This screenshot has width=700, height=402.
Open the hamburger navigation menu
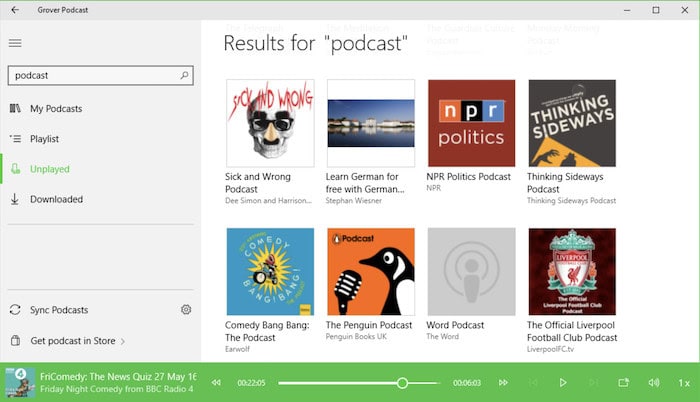[x=15, y=43]
